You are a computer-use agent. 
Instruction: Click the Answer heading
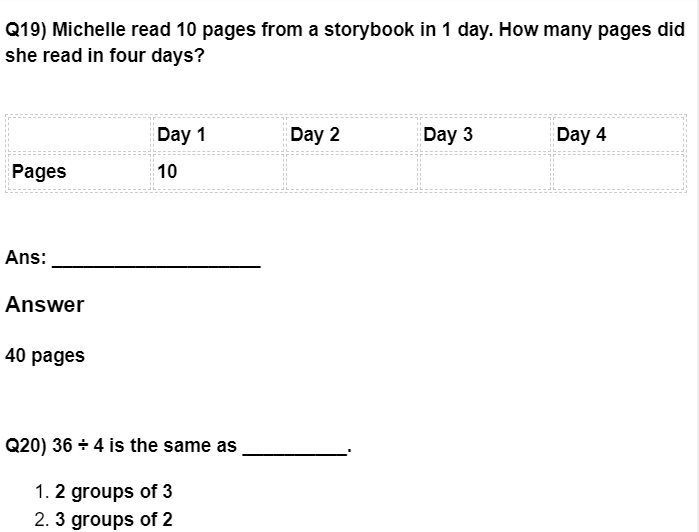pyautogui.click(x=45, y=305)
